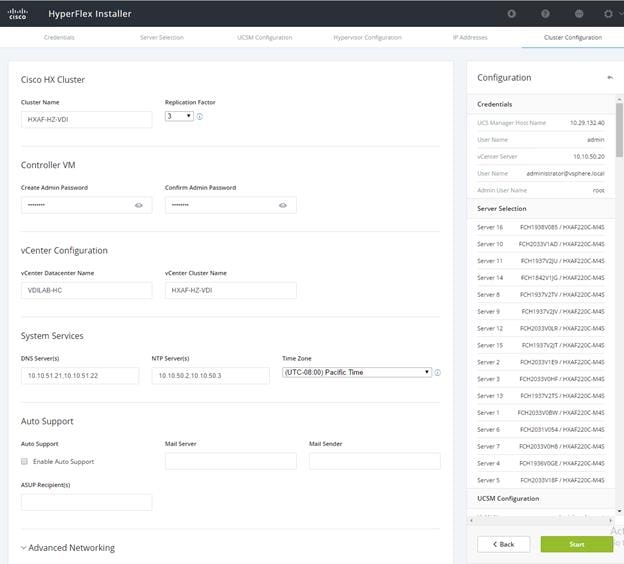Image resolution: width=624 pixels, height=564 pixels.
Task: Show the Create Admin Password text
Action: (x=138, y=205)
